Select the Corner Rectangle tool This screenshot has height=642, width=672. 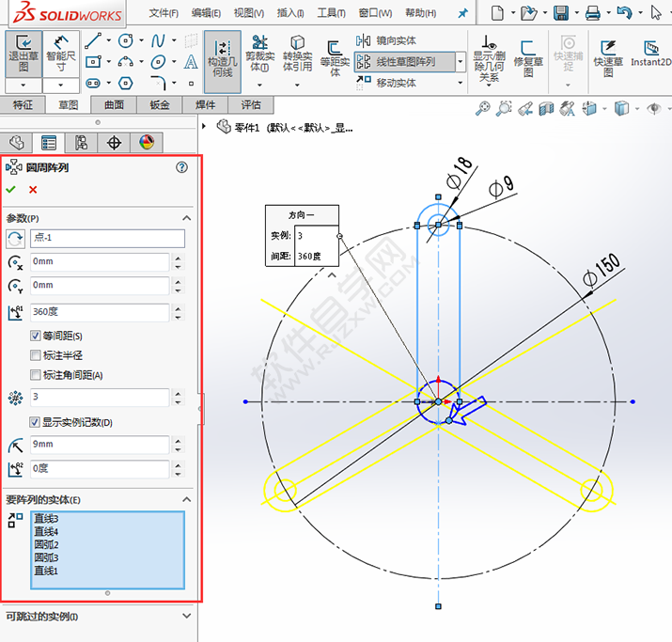93,62
